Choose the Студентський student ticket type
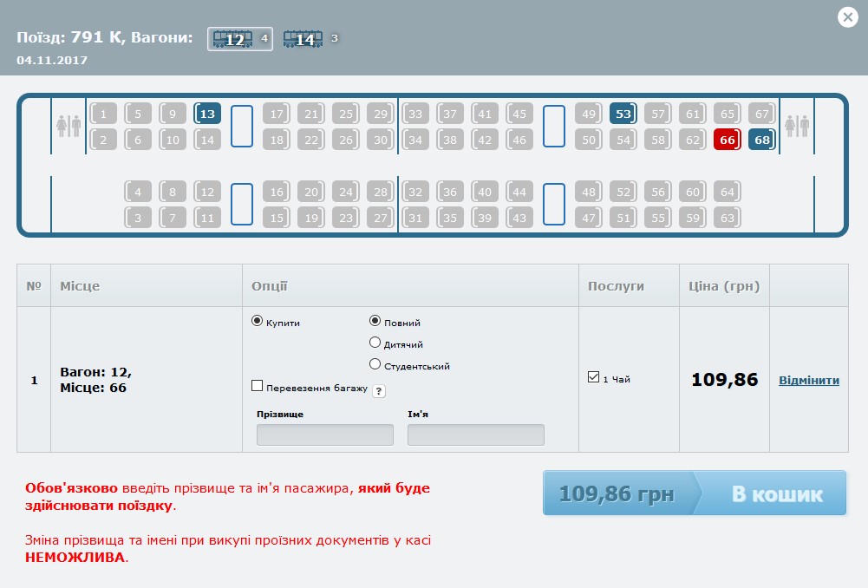 tap(375, 364)
